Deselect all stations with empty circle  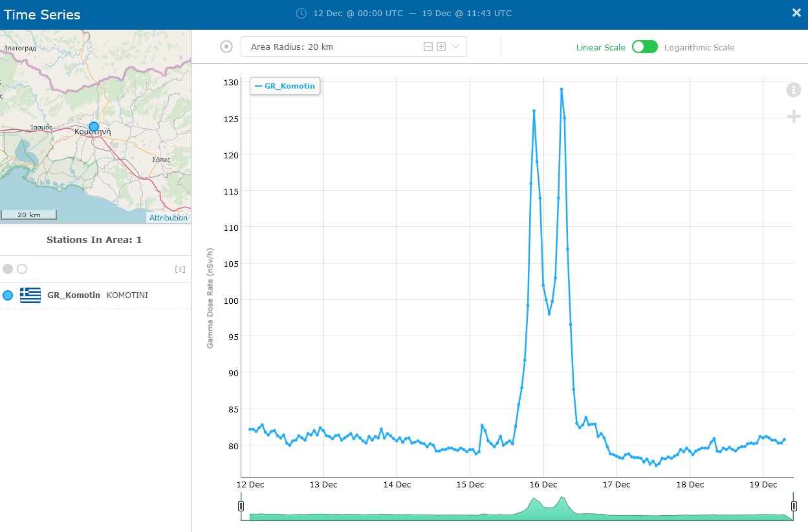click(22, 269)
